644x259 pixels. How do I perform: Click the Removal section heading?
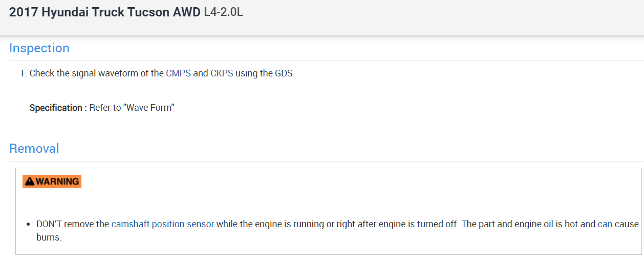tap(34, 149)
